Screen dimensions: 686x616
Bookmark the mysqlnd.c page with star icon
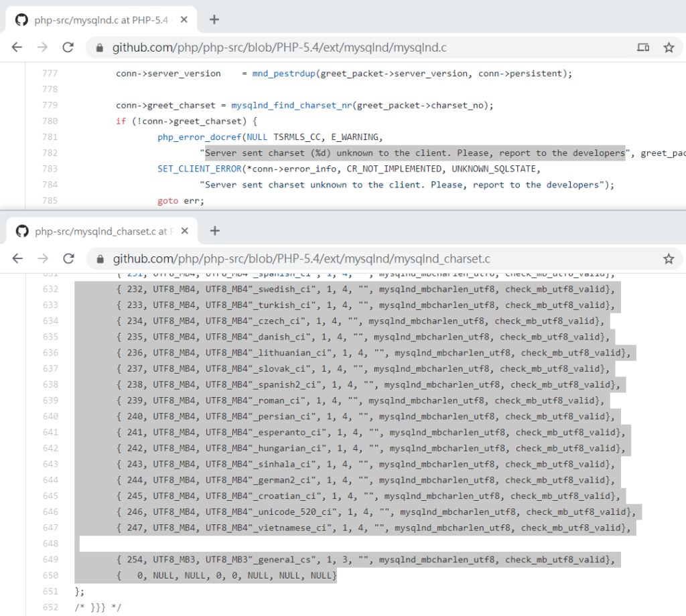[x=668, y=48]
